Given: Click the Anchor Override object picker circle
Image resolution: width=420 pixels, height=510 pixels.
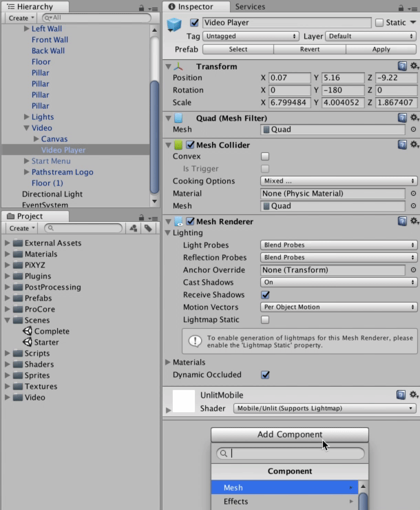Looking at the screenshot, I should point(413,270).
